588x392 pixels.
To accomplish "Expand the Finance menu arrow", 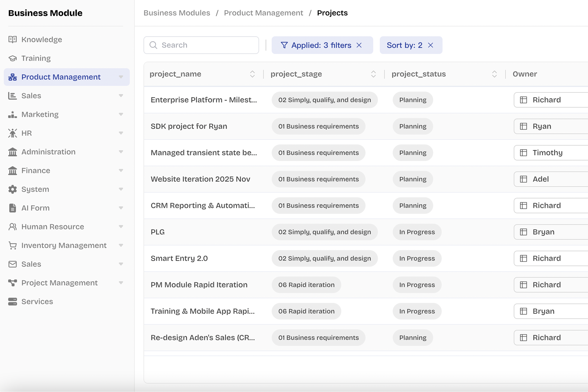I will tap(121, 171).
